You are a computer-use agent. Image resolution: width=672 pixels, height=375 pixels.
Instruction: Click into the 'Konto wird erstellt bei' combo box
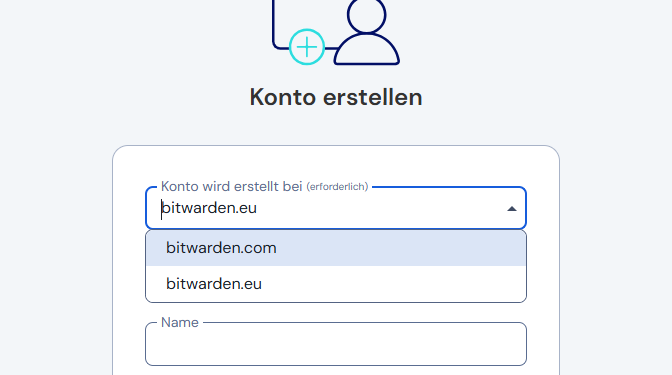(x=336, y=208)
